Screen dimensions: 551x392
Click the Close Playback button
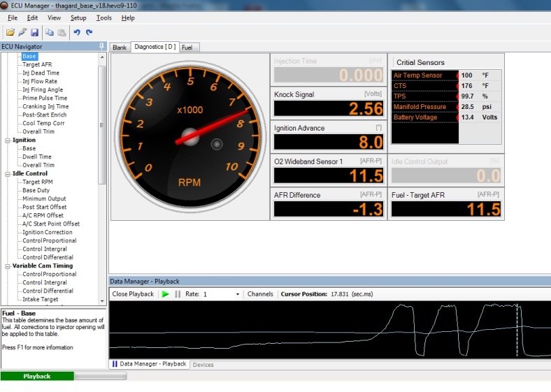coord(133,294)
